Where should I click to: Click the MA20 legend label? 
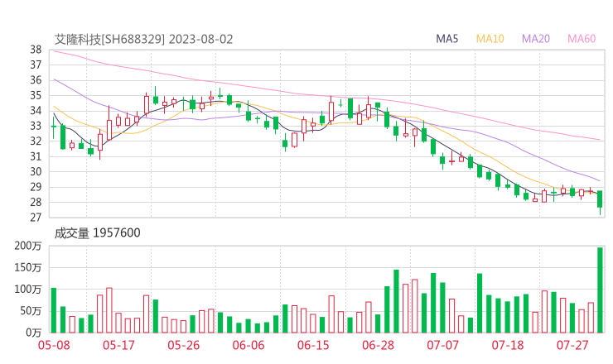click(x=536, y=39)
